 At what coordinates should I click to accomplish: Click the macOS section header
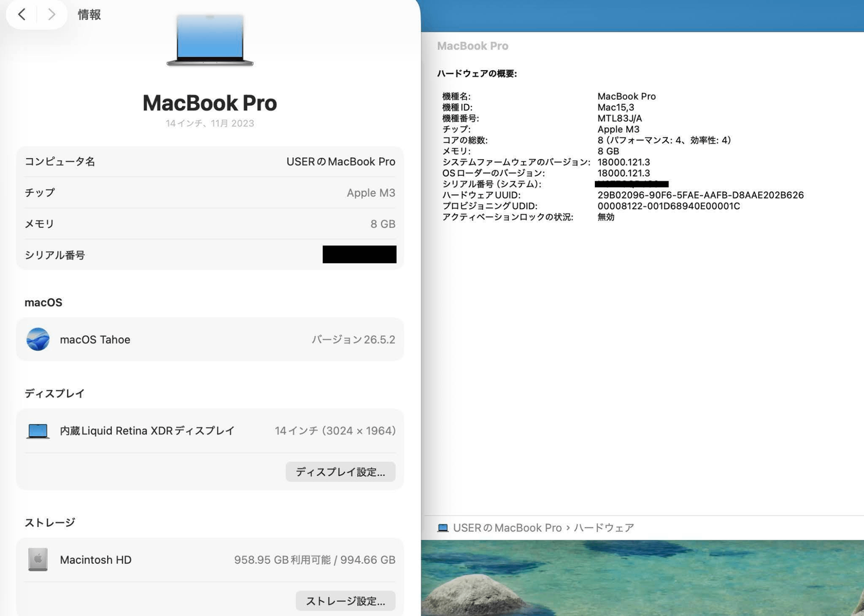43,303
